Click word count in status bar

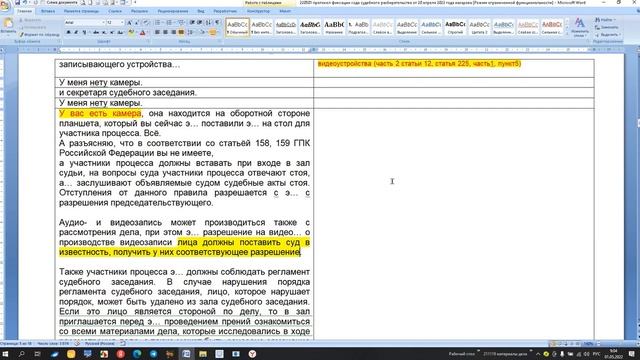coord(53,344)
